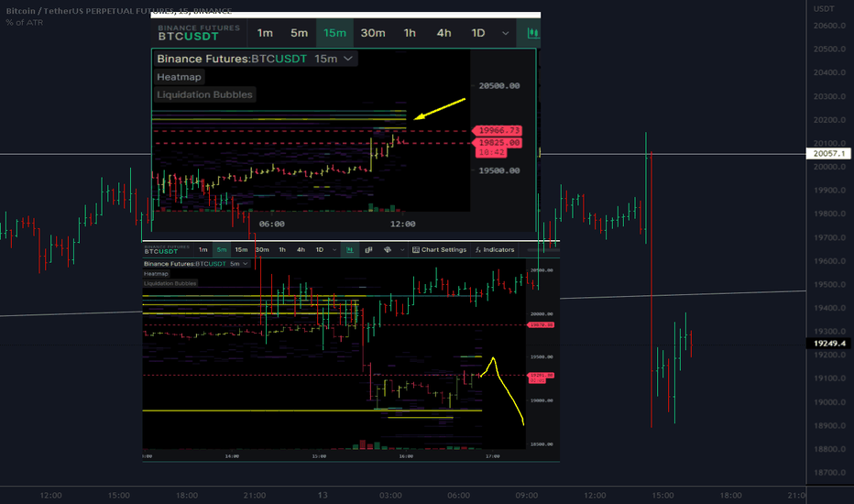Image resolution: width=854 pixels, height=504 pixels.
Task: Select 15m timeframe in lower toolbar
Action: (241, 249)
